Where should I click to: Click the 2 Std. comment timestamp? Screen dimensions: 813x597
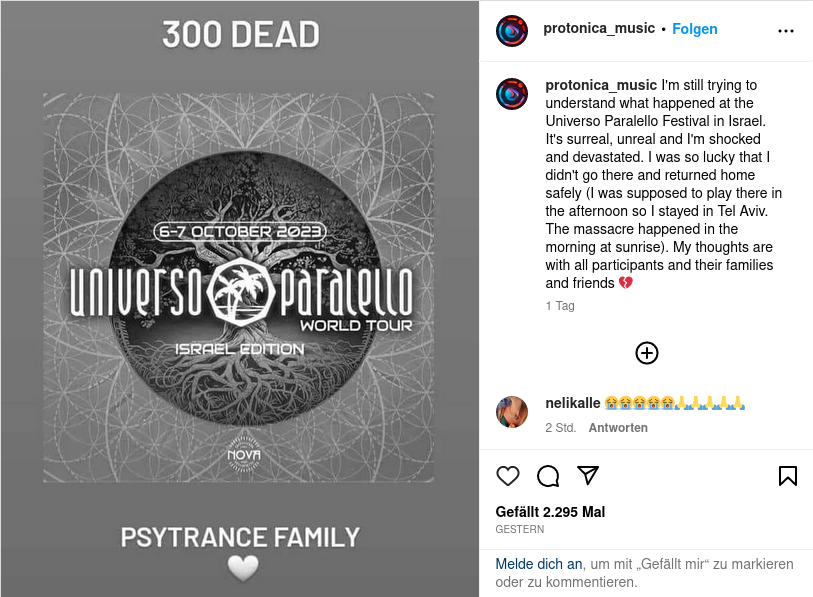[560, 428]
